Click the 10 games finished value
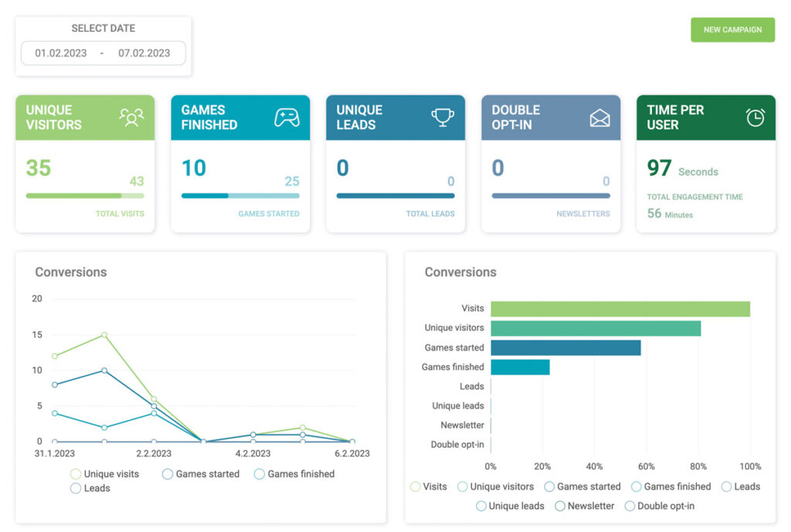The height and width of the screenshot is (532, 791). [x=194, y=168]
